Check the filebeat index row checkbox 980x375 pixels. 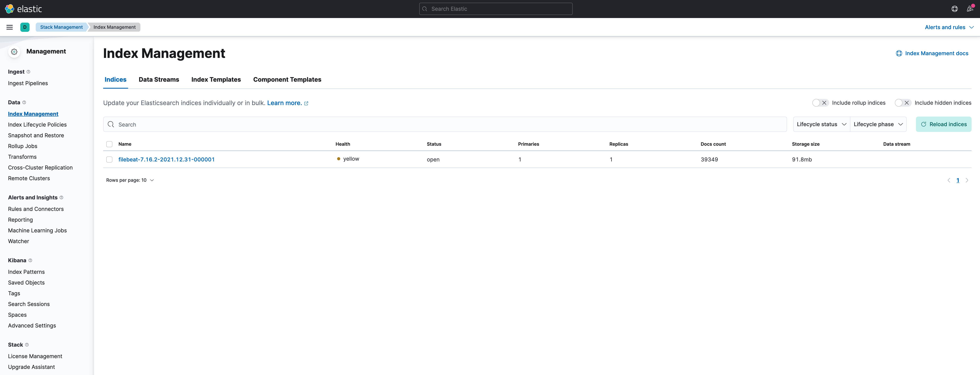pos(109,159)
